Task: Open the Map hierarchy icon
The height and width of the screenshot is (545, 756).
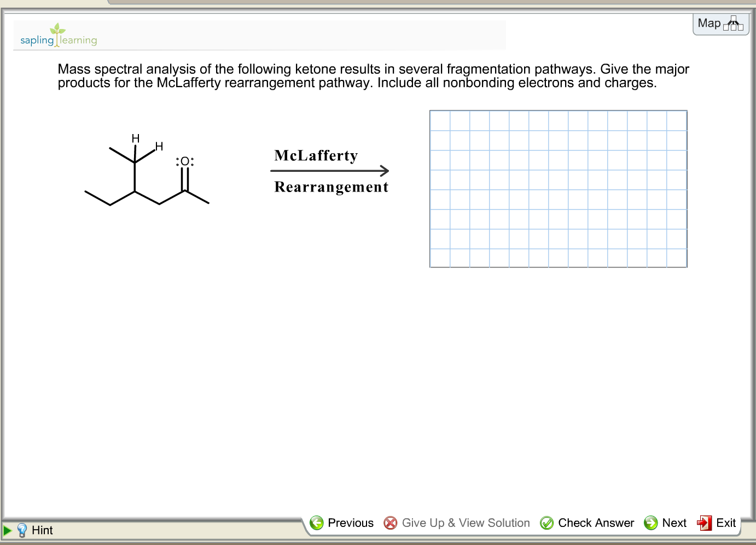Action: [x=733, y=24]
